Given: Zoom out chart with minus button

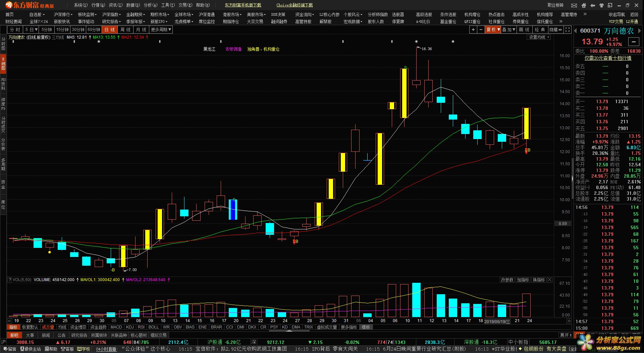Looking at the screenshot, I should 481,30.
